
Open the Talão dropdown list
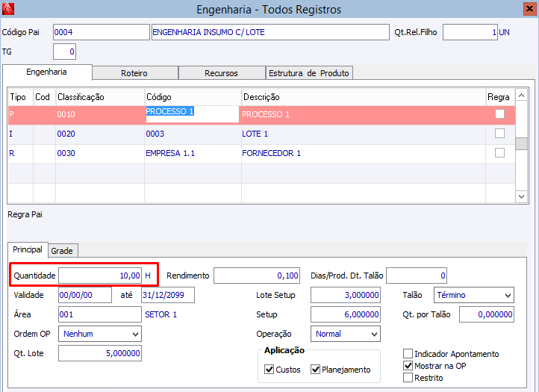(507, 295)
